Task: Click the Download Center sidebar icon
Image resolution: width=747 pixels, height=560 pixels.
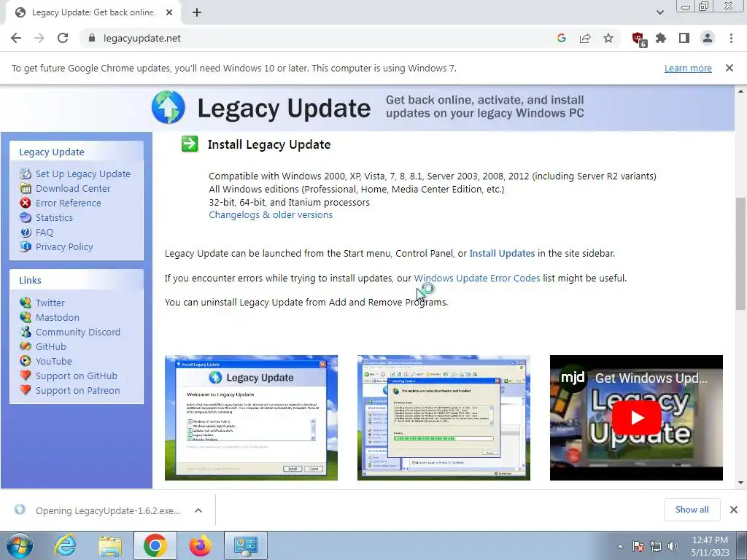Action: [x=26, y=188]
